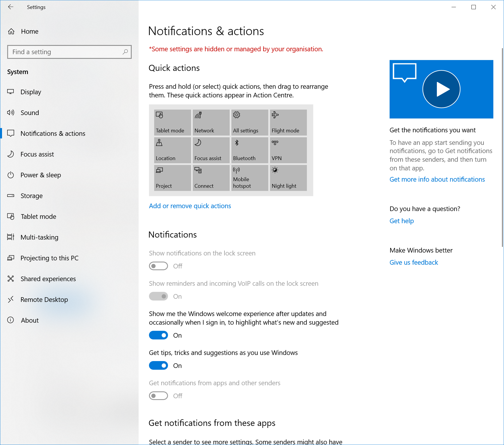Open Shared experiences settings
504x445 pixels.
pyautogui.click(x=69, y=279)
